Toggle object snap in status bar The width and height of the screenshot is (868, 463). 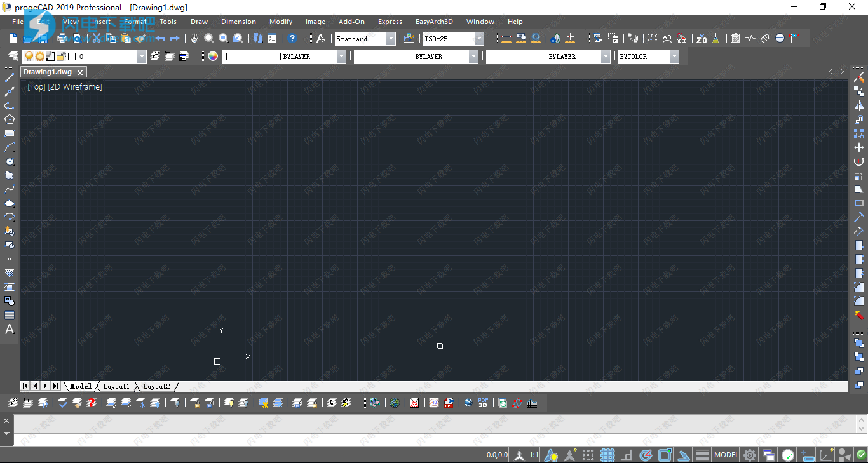click(665, 455)
